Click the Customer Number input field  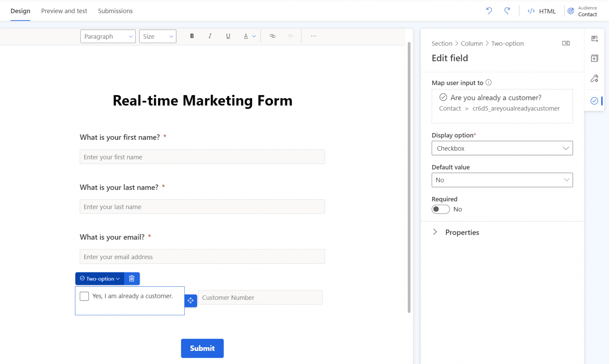[260, 297]
